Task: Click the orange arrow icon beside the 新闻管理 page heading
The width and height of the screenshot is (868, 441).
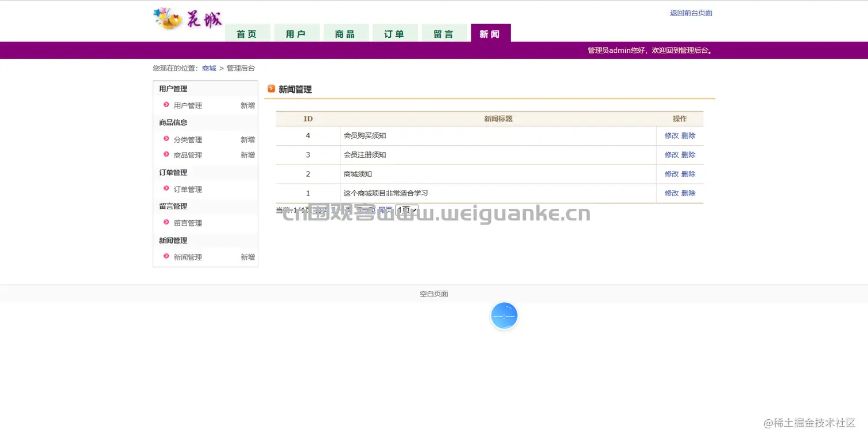Action: [x=272, y=89]
